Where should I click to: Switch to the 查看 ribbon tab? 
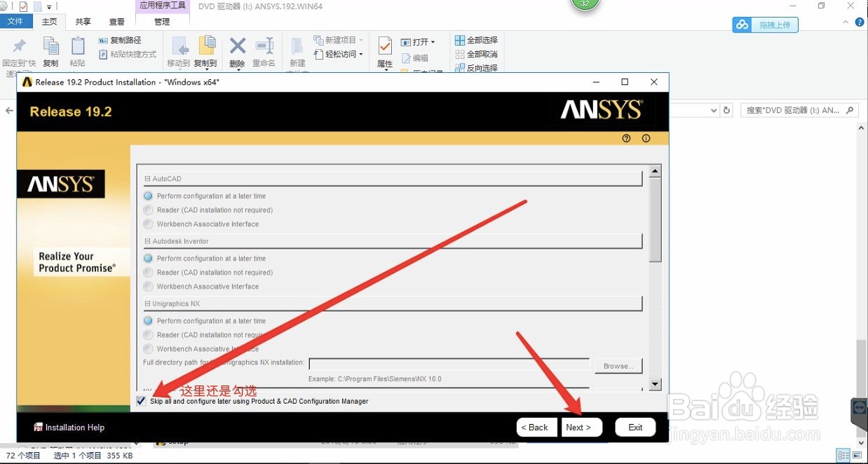pos(117,22)
